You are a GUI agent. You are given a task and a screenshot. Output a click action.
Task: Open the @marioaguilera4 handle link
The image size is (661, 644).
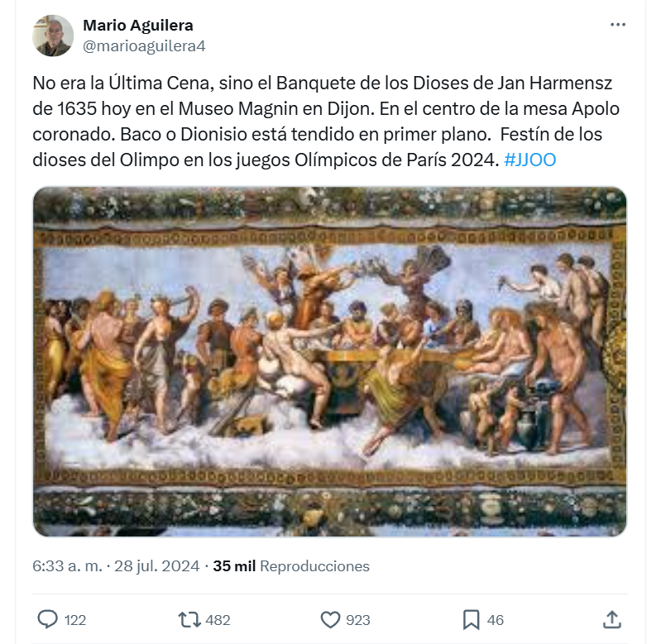coord(144,46)
